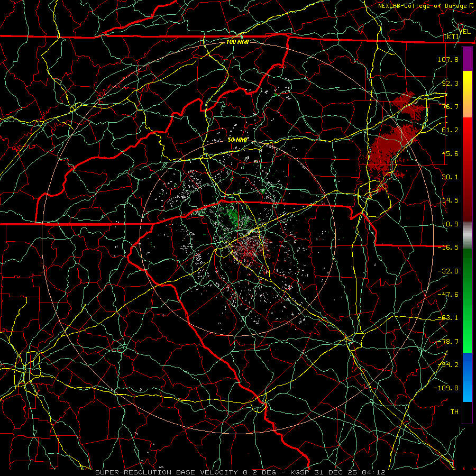Pick the red segment of velocity scale

click(467, 169)
